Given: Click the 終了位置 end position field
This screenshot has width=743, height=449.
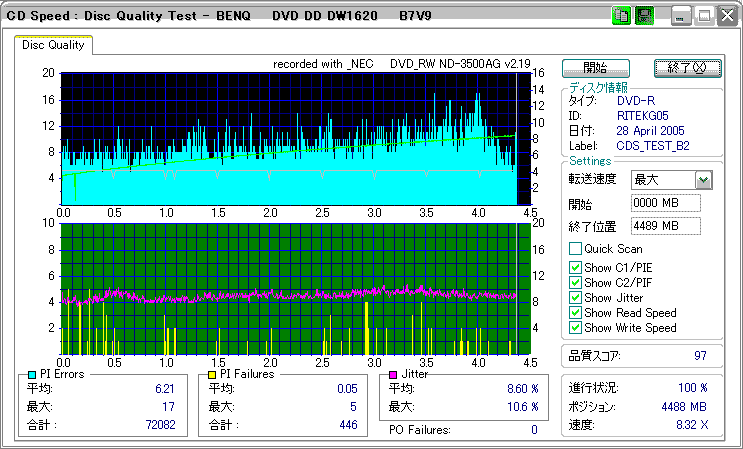Looking at the screenshot, I should click(x=665, y=226).
